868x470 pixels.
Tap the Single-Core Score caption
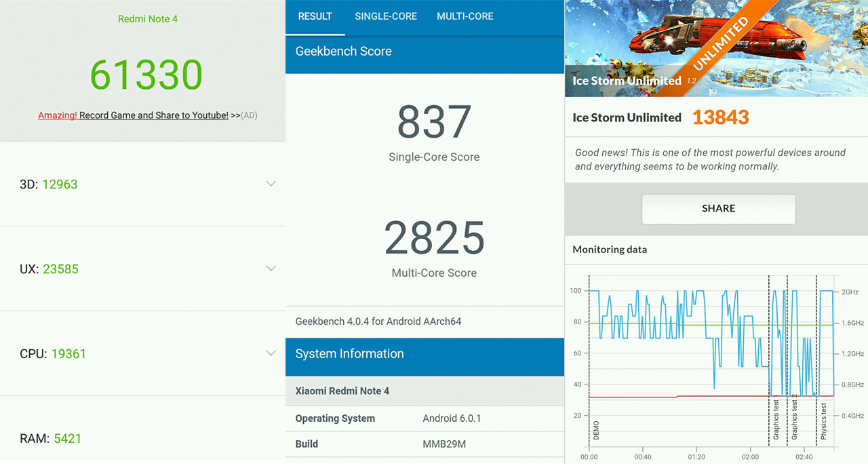(x=434, y=157)
